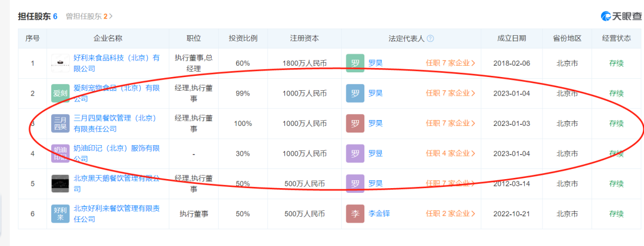Click the 执行董事,总经理 position cell
The image size is (644, 246).
coord(193,63)
